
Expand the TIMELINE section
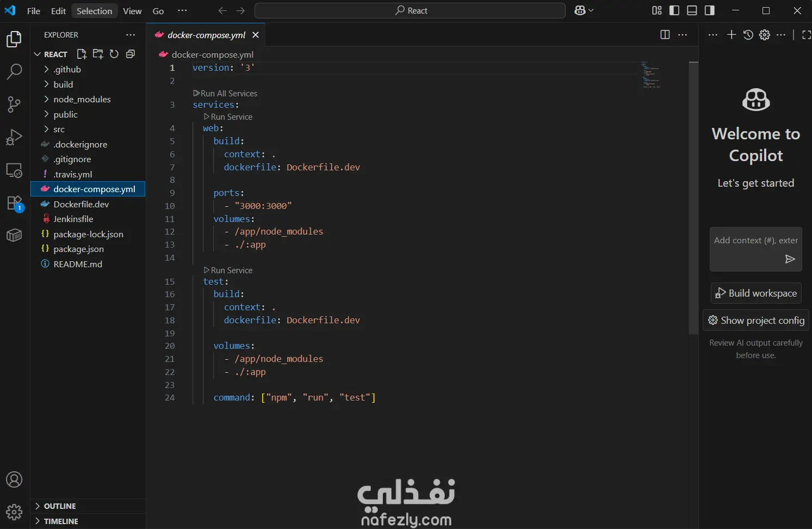coord(88,521)
